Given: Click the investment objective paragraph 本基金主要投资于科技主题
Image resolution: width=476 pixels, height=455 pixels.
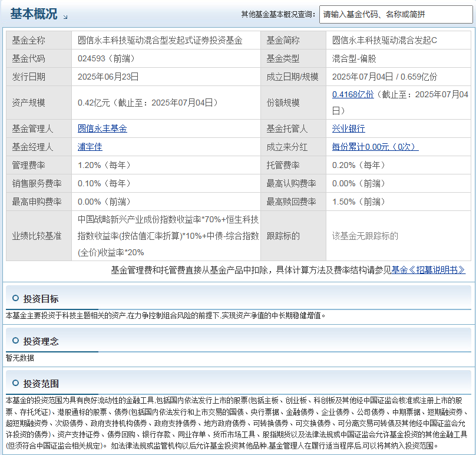Looking at the screenshot, I should [166, 315].
